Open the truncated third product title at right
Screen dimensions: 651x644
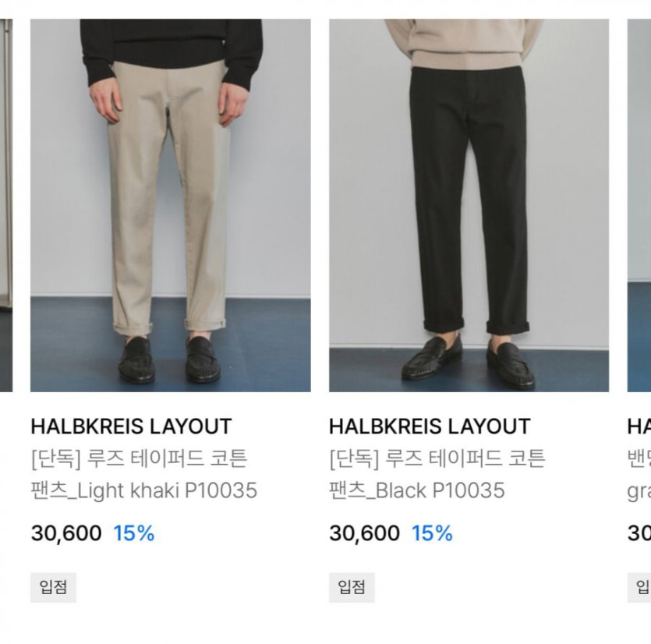tap(639, 475)
